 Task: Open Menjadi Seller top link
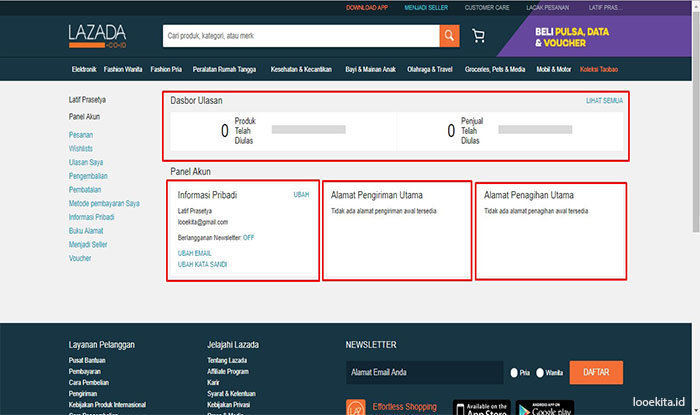point(426,8)
